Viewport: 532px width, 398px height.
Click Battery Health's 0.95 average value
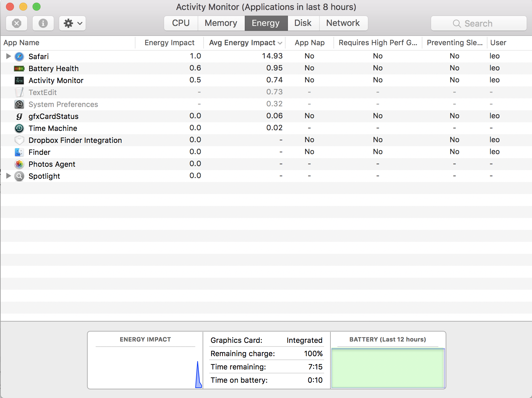click(x=274, y=68)
